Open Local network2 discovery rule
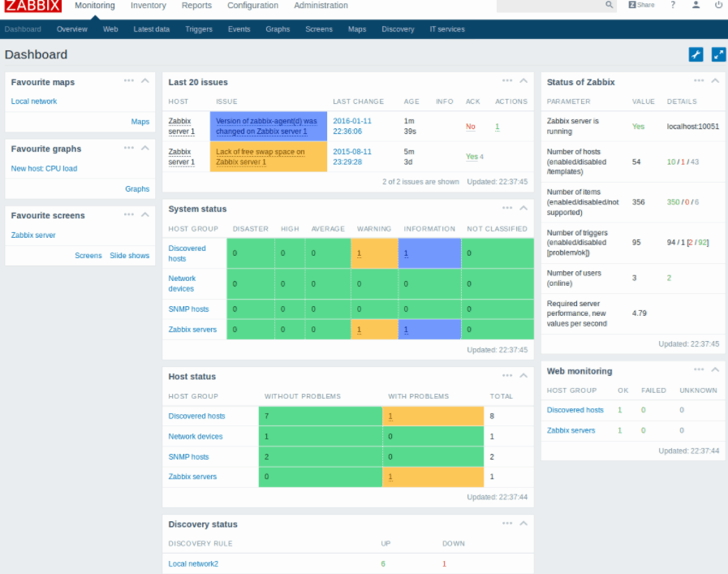Image resolution: width=728 pixels, height=574 pixels. pyautogui.click(x=193, y=563)
